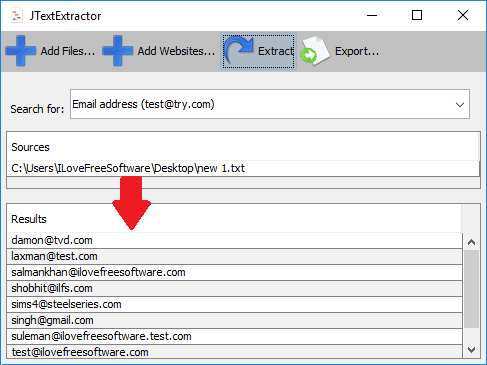Click the Export document icon
Viewport: 487px width, 365px height.
(x=315, y=51)
